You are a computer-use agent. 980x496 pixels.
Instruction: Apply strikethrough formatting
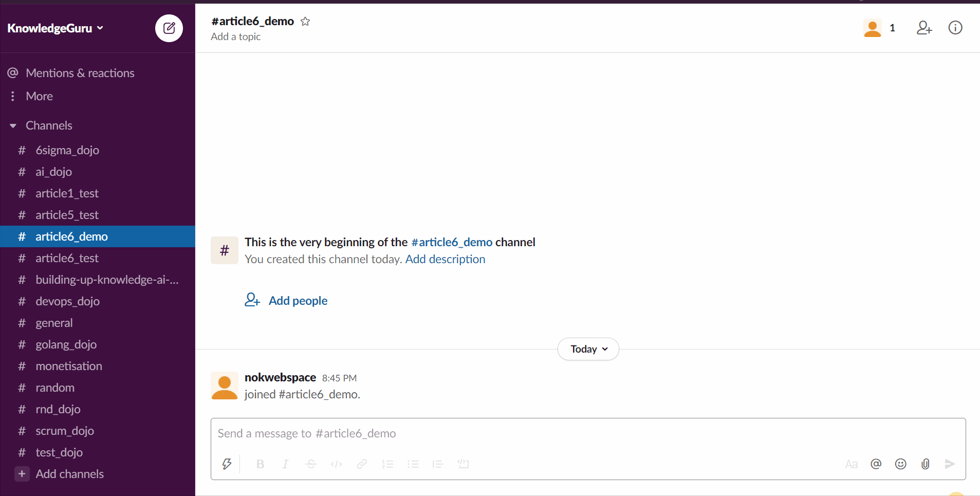[x=311, y=464]
